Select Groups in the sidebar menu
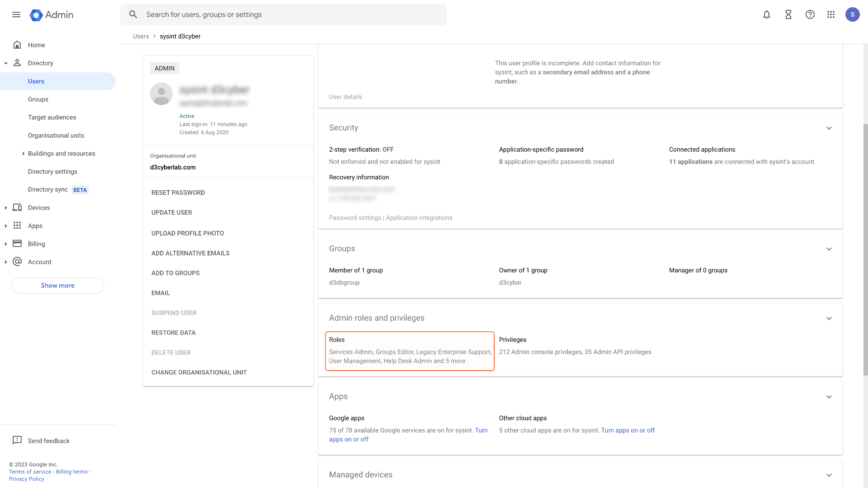Viewport: 868px width, 488px height. (x=38, y=99)
